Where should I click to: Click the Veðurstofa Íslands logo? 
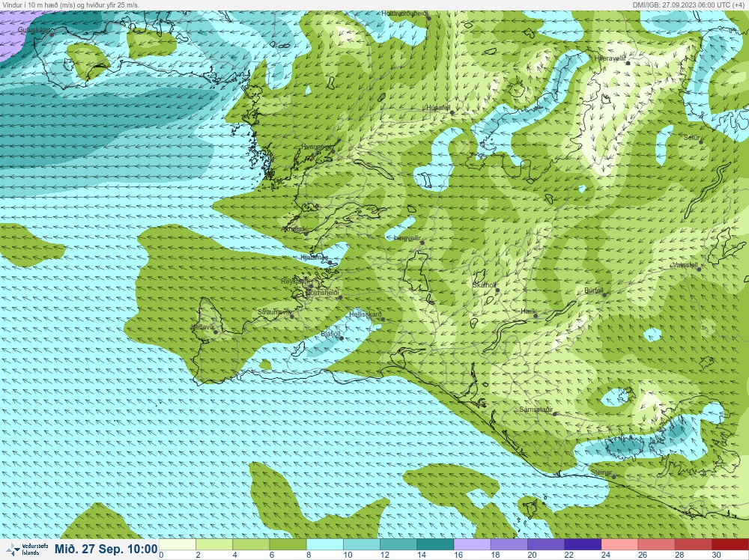click(27, 550)
